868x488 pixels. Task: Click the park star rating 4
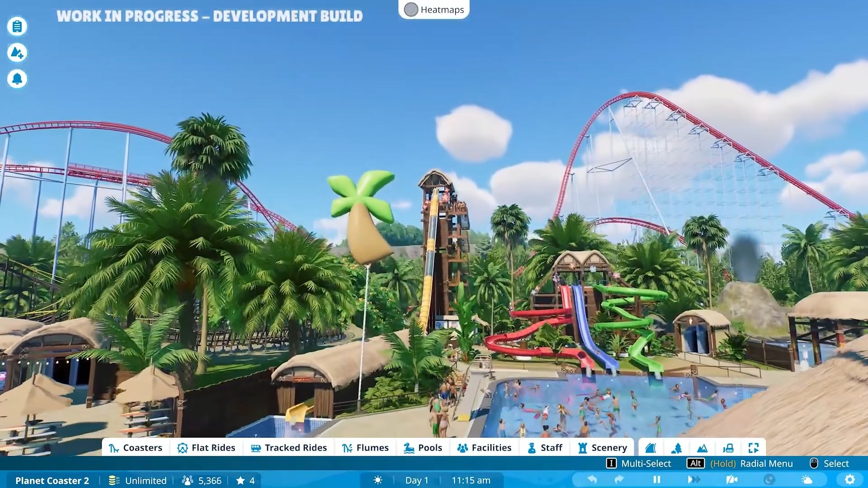(245, 480)
